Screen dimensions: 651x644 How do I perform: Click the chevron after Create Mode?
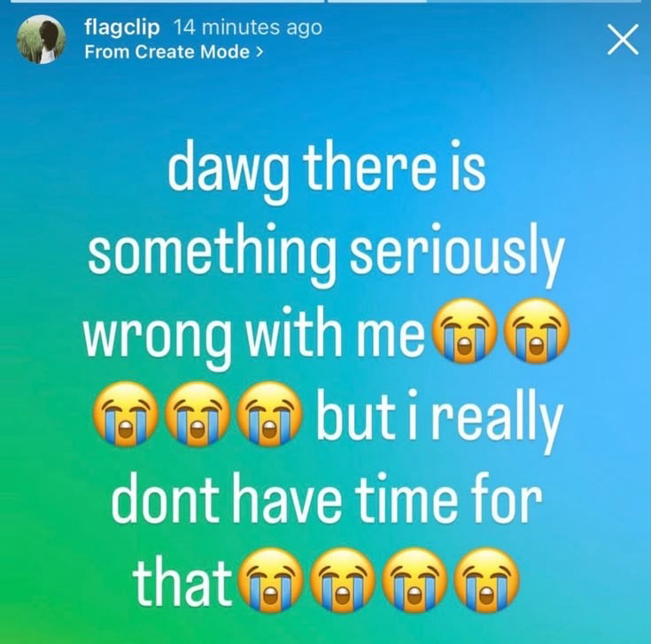coord(260,52)
